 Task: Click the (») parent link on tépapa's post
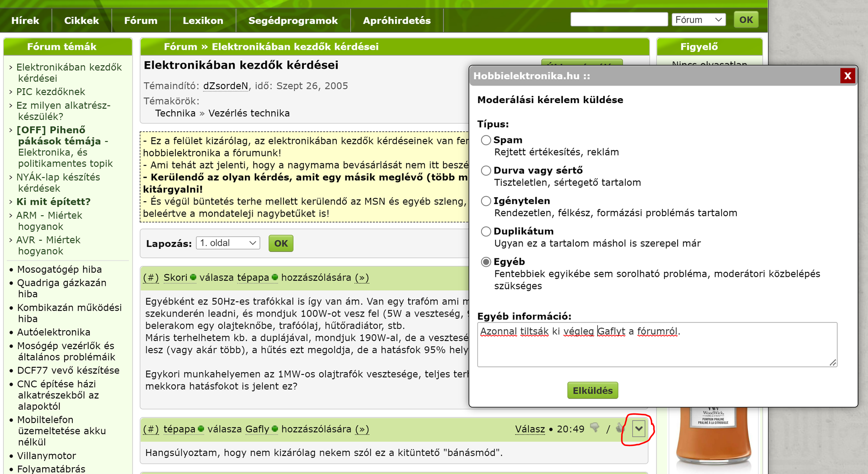[362, 429]
